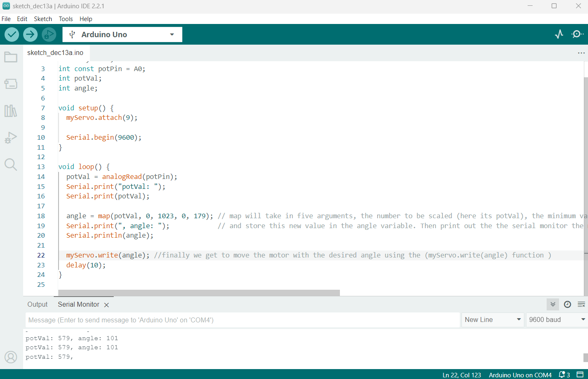This screenshot has width=588, height=379.
Task: Toggle bottom panel icon in status bar
Action: pos(580,375)
